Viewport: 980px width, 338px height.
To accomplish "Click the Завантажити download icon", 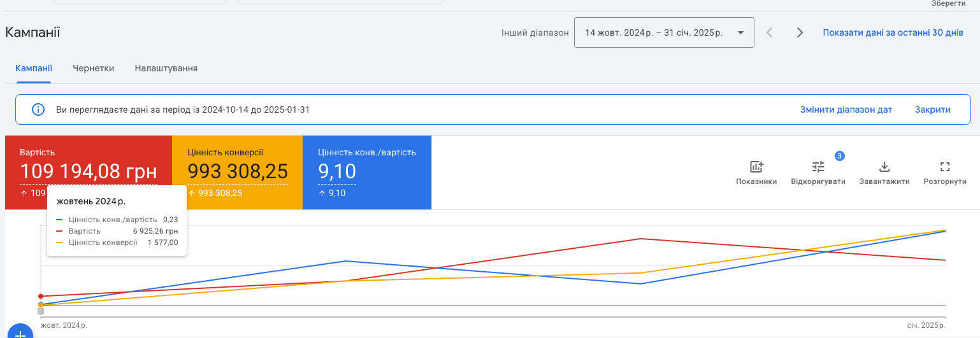I will (x=884, y=167).
